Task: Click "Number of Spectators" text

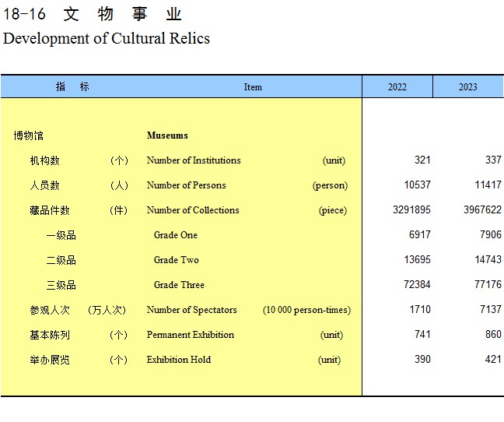Action: (x=191, y=310)
